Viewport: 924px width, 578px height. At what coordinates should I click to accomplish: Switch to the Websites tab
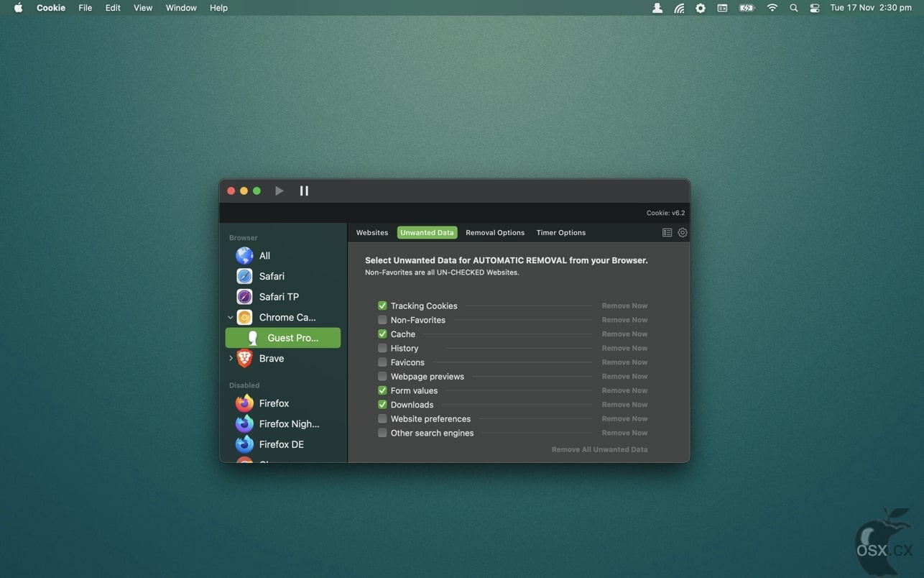click(x=372, y=233)
